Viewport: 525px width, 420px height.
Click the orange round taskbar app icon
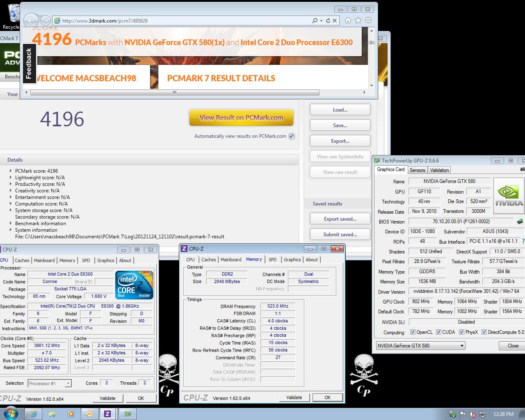click(x=89, y=414)
